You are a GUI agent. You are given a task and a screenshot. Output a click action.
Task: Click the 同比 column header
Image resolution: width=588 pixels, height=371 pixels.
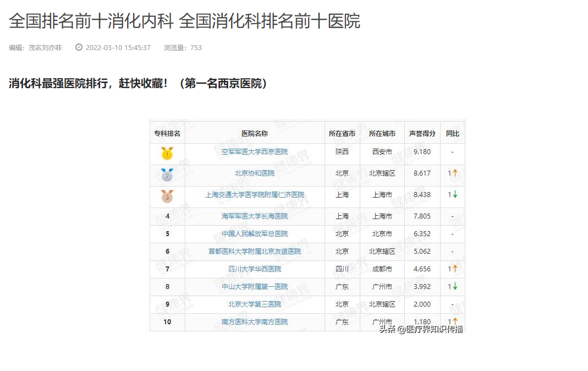[x=453, y=134]
